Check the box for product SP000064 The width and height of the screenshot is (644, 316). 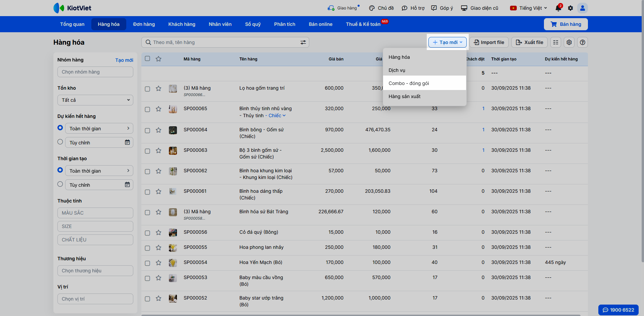[x=147, y=130]
